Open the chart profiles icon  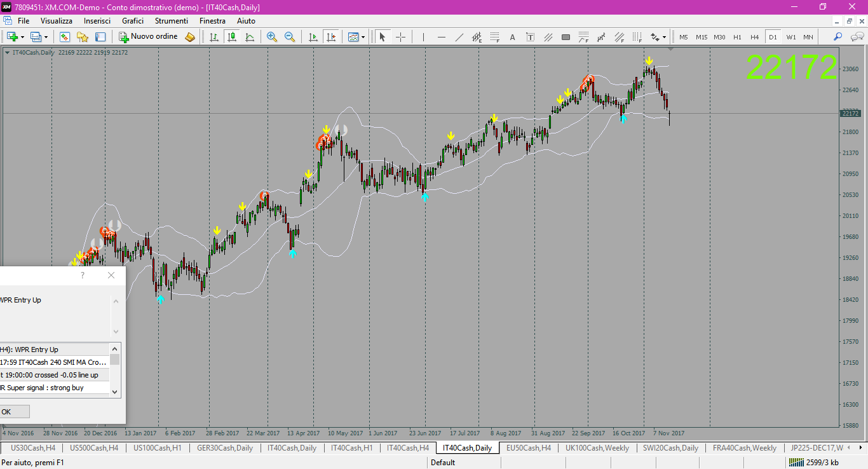coord(36,37)
